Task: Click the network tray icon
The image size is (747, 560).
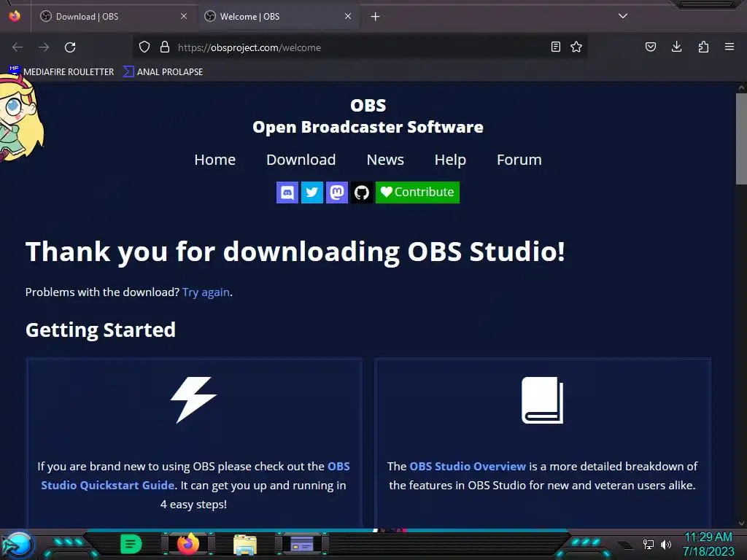Action: (x=649, y=544)
